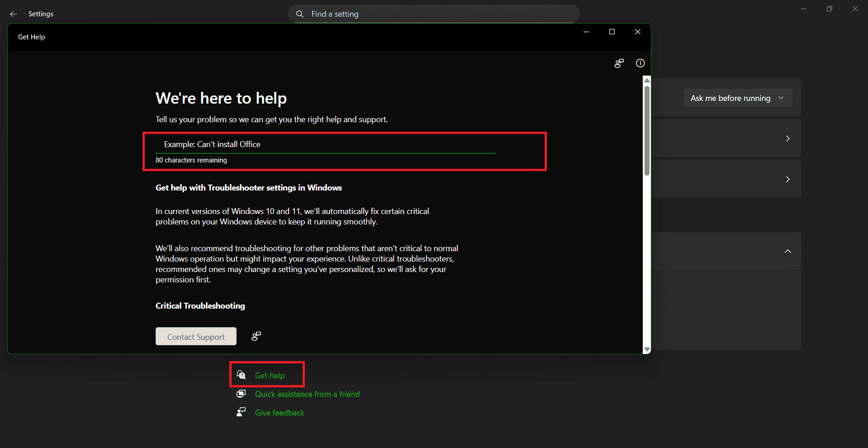Click the feedback icon beside Contact Support
868x448 pixels.
[256, 336]
